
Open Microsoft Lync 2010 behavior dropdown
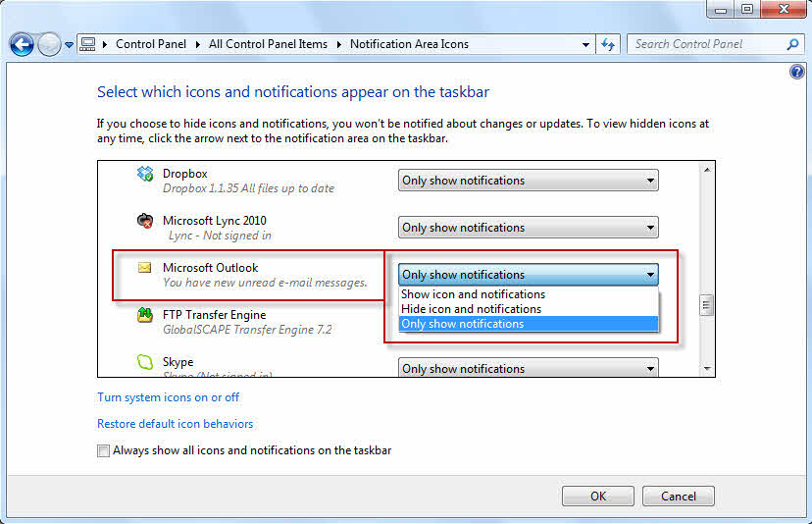[x=529, y=228]
